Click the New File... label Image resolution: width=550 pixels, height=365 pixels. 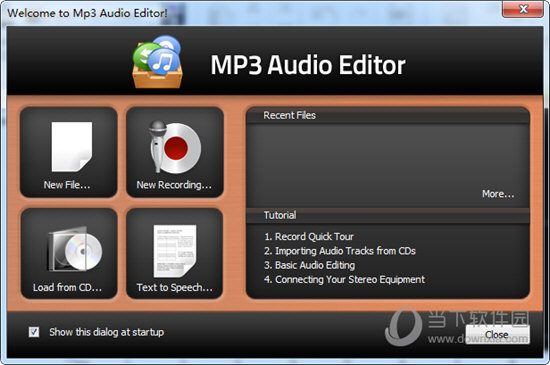click(x=67, y=185)
